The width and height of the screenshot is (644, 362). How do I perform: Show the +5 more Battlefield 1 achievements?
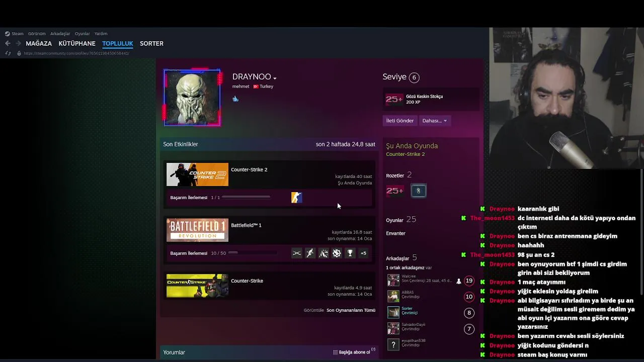(x=363, y=253)
